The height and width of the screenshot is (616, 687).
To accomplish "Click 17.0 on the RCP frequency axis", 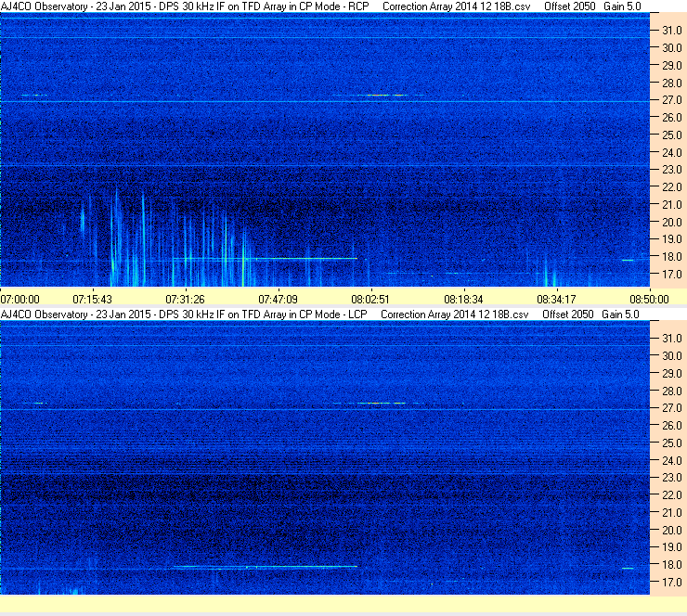I will 671,275.
